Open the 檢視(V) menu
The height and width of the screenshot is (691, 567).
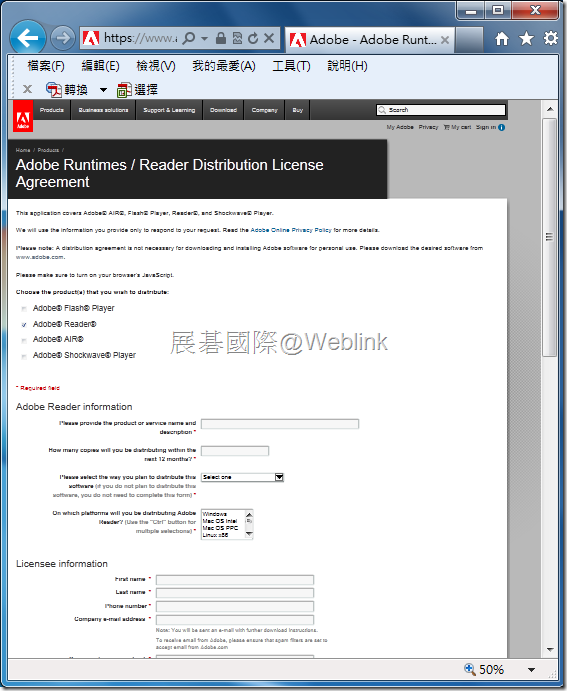click(156, 66)
